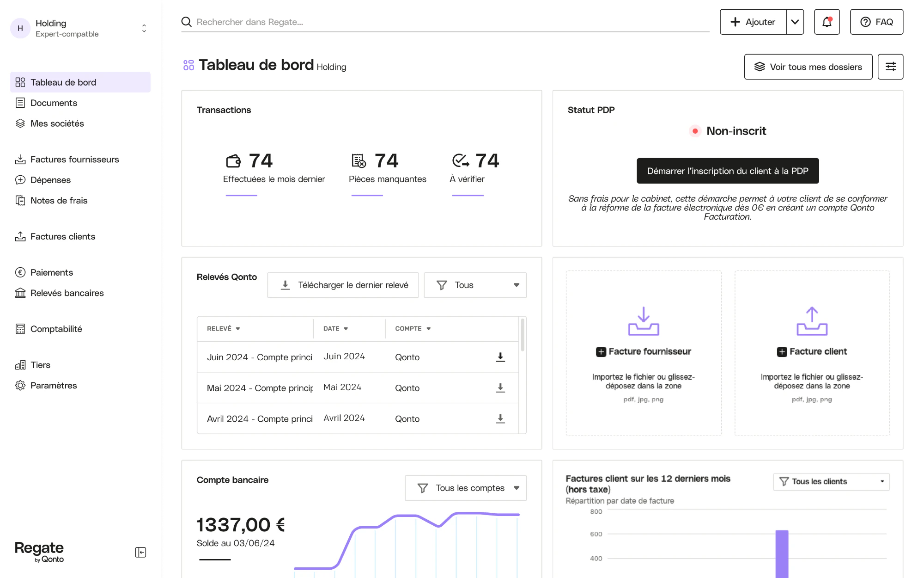
Task: Open Factures fournisseurs section
Action: coord(80,159)
